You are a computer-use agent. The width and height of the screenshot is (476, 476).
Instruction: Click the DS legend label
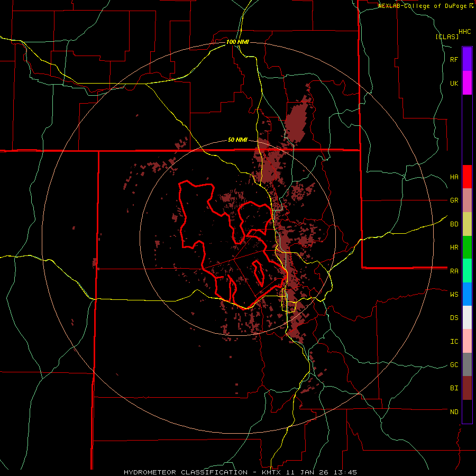tap(454, 318)
